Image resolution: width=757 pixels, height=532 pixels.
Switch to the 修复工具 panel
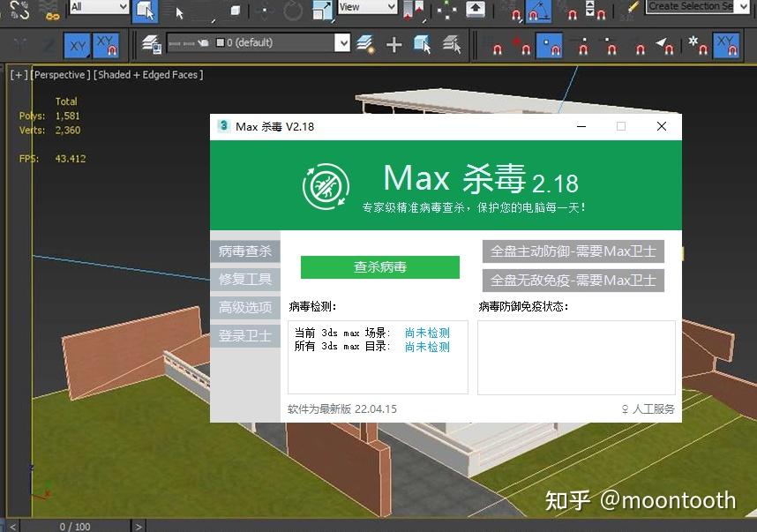(245, 279)
